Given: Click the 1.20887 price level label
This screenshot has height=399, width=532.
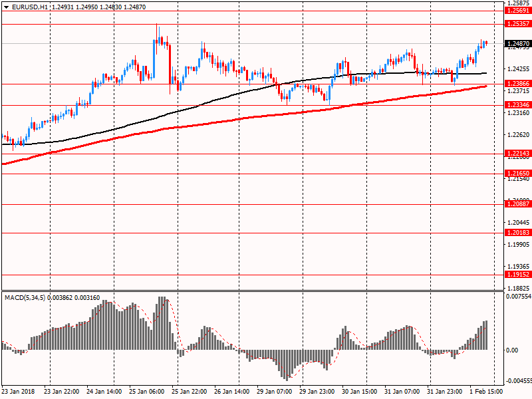Looking at the screenshot, I should (518, 204).
